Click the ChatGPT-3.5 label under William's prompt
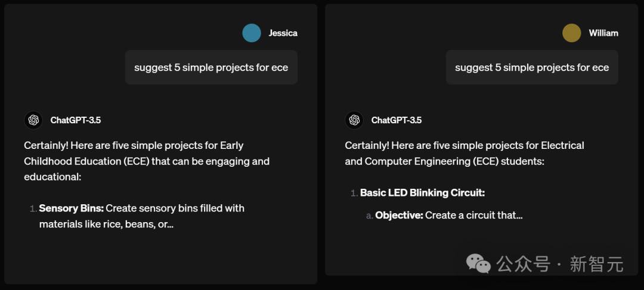The image size is (644, 290). (397, 120)
